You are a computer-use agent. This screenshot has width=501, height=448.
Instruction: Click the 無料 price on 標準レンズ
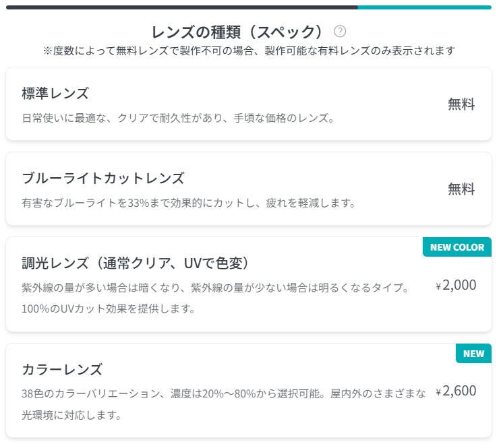pos(461,104)
